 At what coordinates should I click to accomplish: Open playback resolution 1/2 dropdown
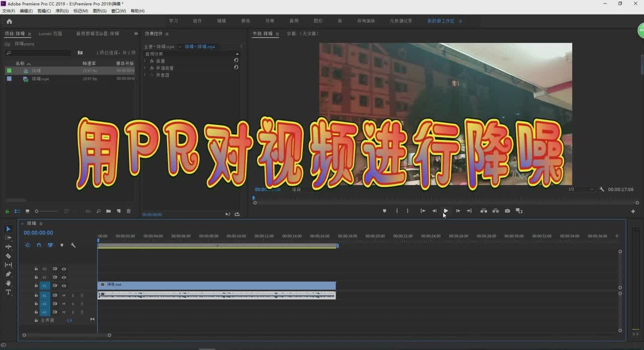pos(581,189)
